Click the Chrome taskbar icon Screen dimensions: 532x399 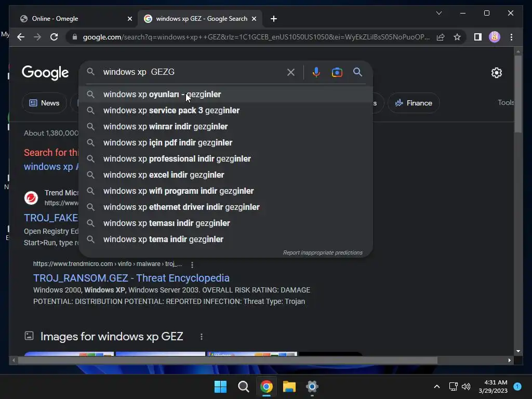[267, 387]
